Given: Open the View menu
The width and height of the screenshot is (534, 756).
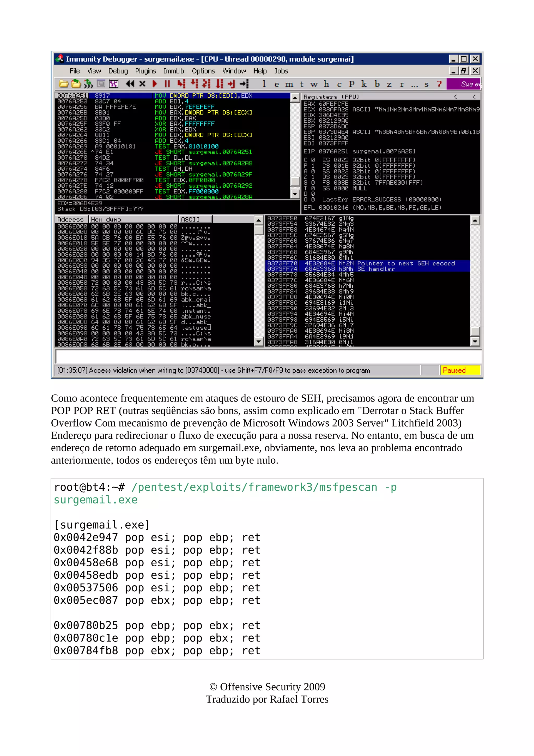Looking at the screenshot, I should point(94,71).
